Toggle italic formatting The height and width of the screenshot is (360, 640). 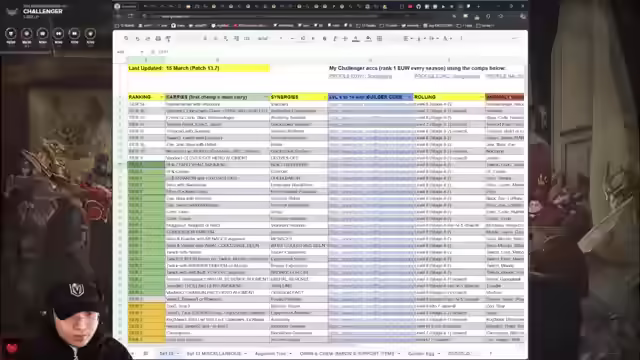coord(335,38)
